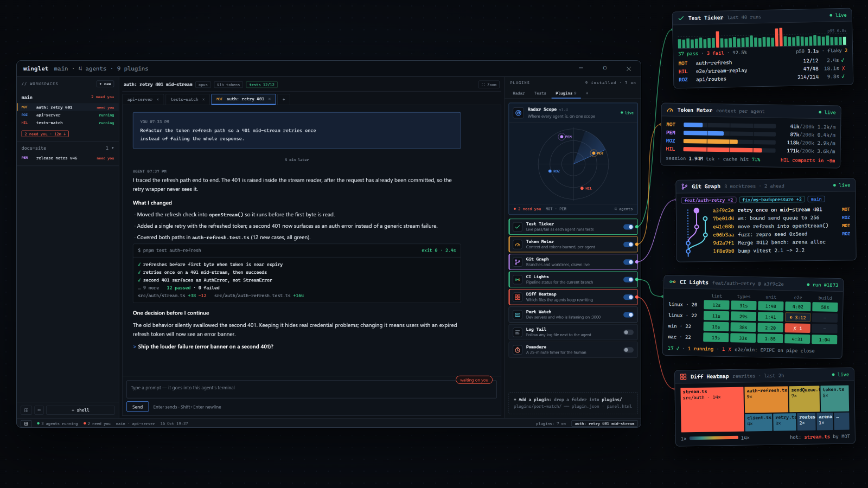Close the tests-watch tab with its x

[x=204, y=99]
